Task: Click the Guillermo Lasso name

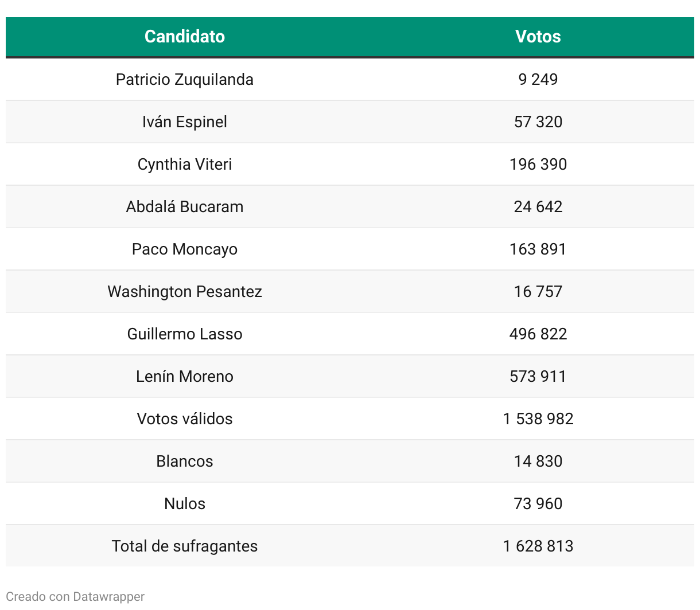Action: [185, 334]
